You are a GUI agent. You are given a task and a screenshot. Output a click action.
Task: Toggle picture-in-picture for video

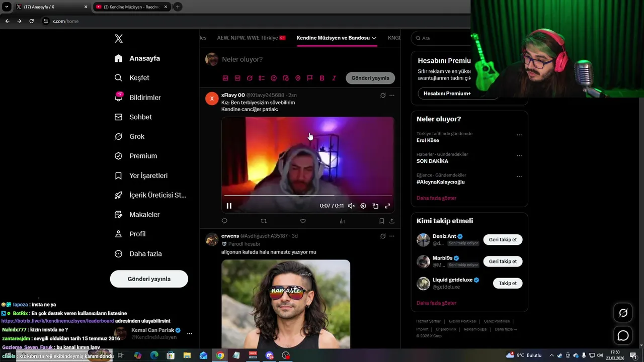375,206
